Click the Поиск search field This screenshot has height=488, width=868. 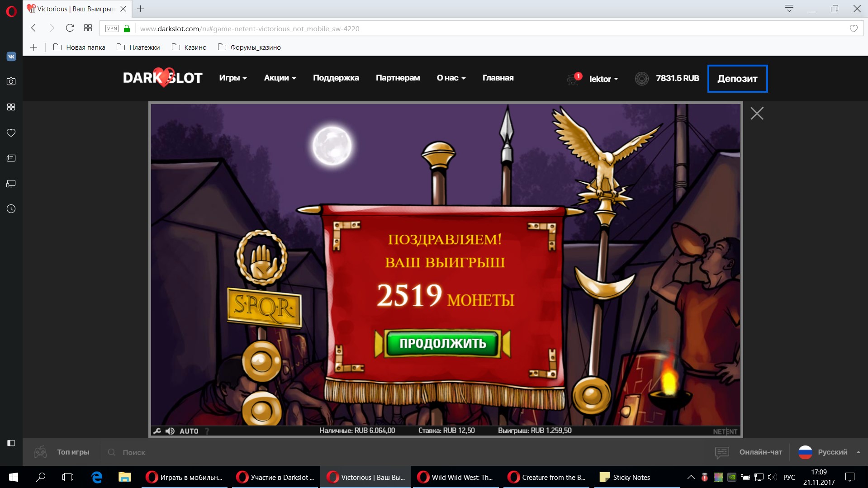(134, 452)
